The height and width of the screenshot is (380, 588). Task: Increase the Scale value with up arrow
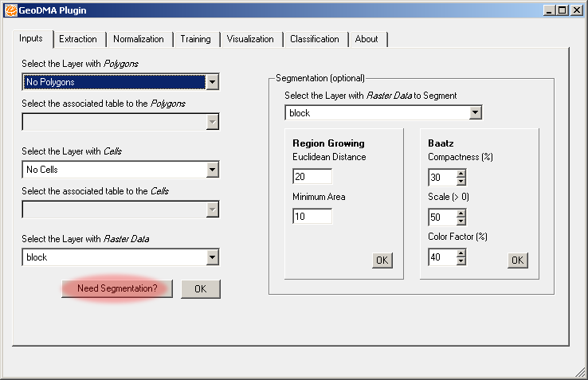click(461, 213)
